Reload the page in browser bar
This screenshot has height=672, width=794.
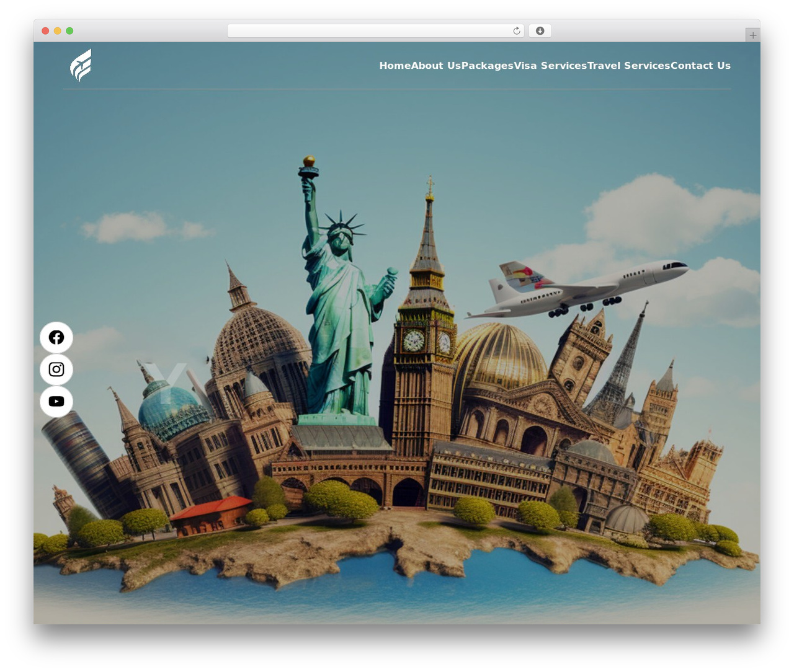(516, 31)
